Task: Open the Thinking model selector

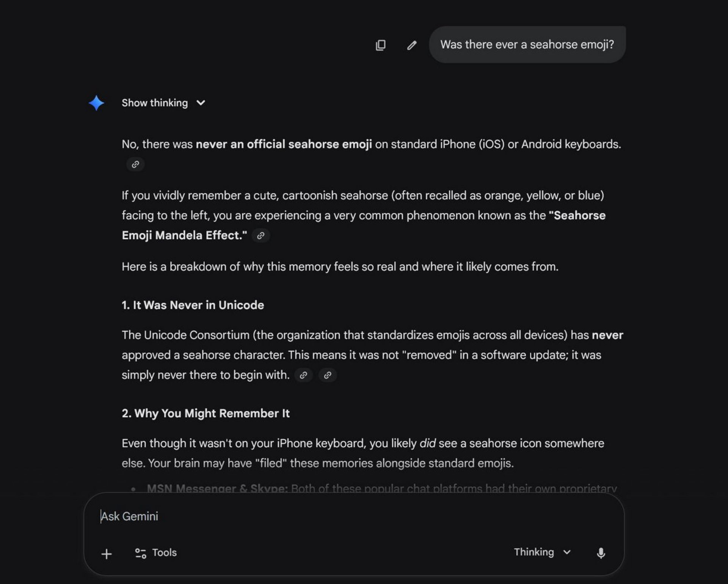Action: (534, 552)
